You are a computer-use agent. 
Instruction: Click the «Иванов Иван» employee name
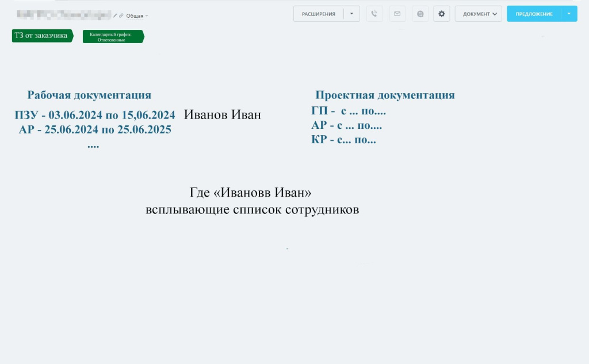tap(223, 115)
